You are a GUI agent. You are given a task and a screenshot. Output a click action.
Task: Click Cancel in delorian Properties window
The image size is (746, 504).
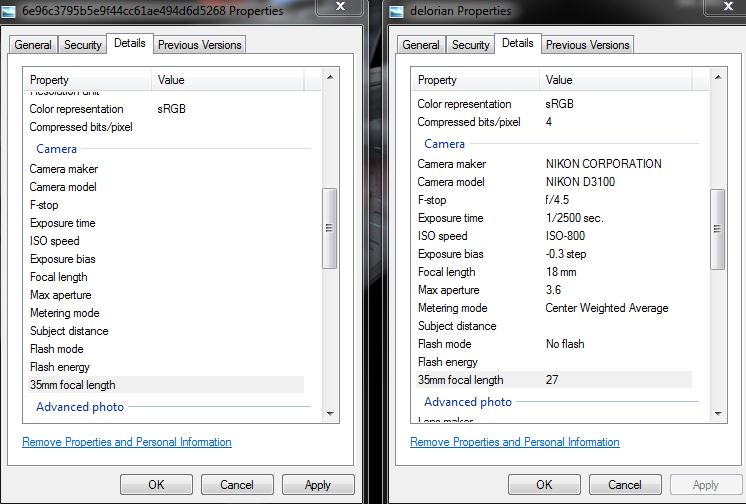click(x=625, y=484)
